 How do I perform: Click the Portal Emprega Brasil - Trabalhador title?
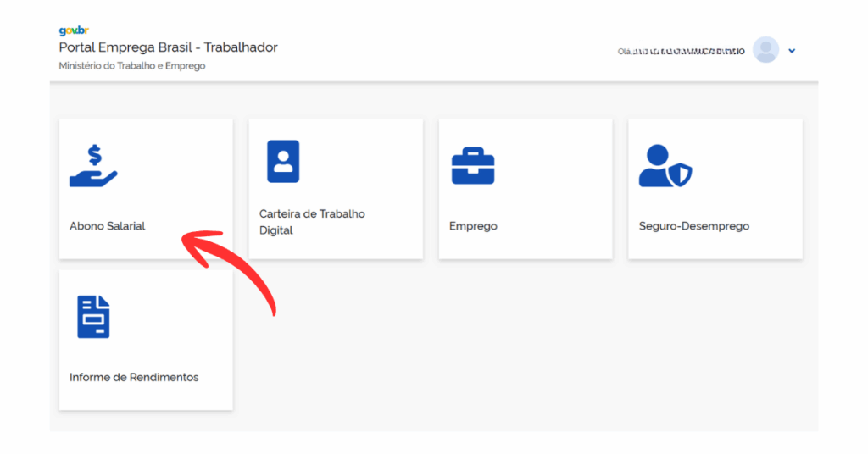168,47
